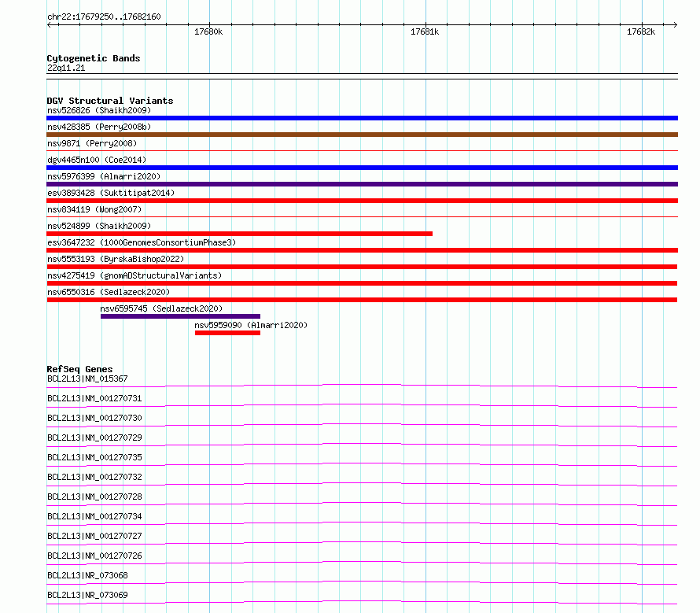Click BCL2L13|NM_001270730 transcript label
This screenshot has height=613, width=700.
[94, 418]
